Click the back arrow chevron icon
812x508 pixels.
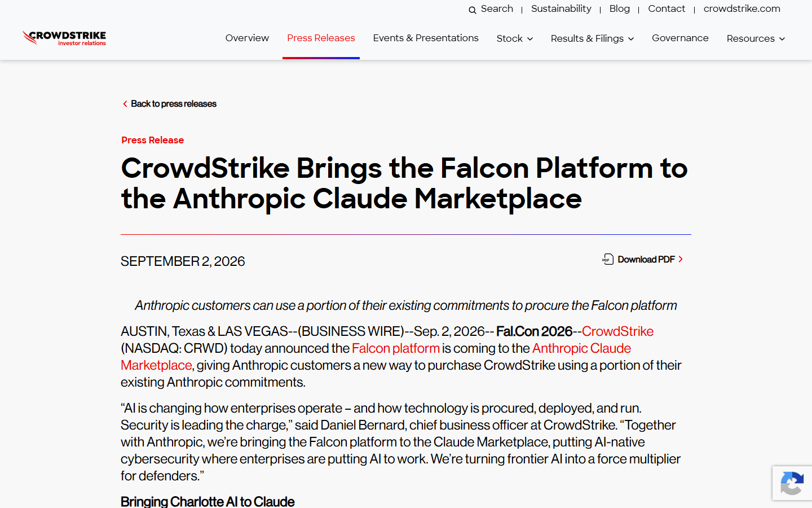125,104
